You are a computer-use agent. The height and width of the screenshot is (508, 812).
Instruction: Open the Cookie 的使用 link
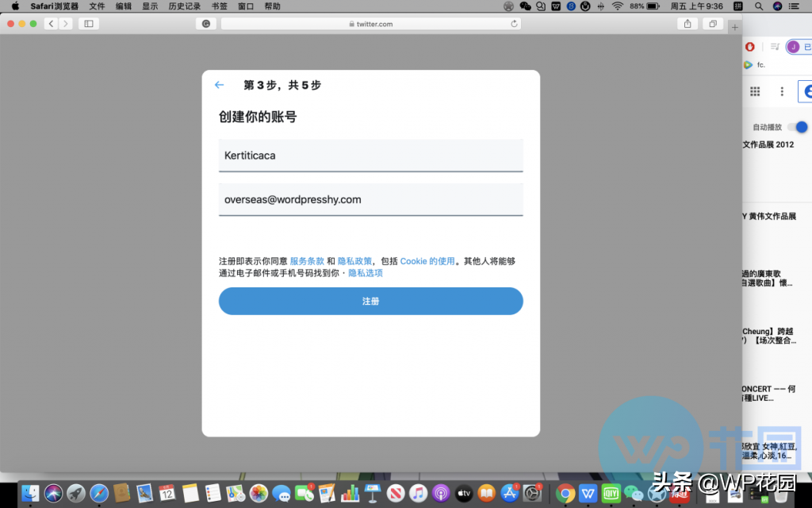click(427, 261)
